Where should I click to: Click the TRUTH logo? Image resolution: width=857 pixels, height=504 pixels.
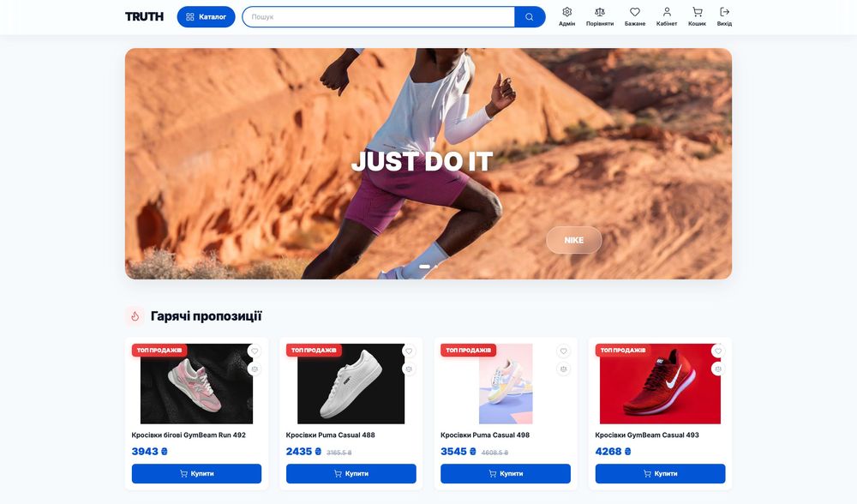click(144, 17)
